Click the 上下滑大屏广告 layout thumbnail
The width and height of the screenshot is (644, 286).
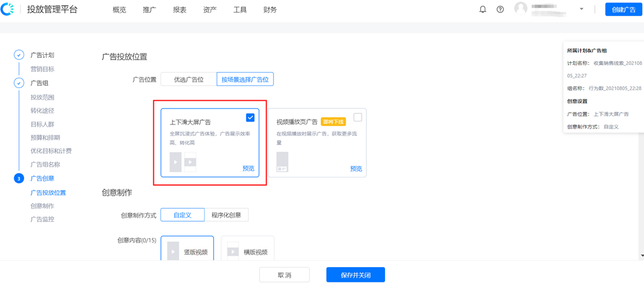click(x=183, y=162)
